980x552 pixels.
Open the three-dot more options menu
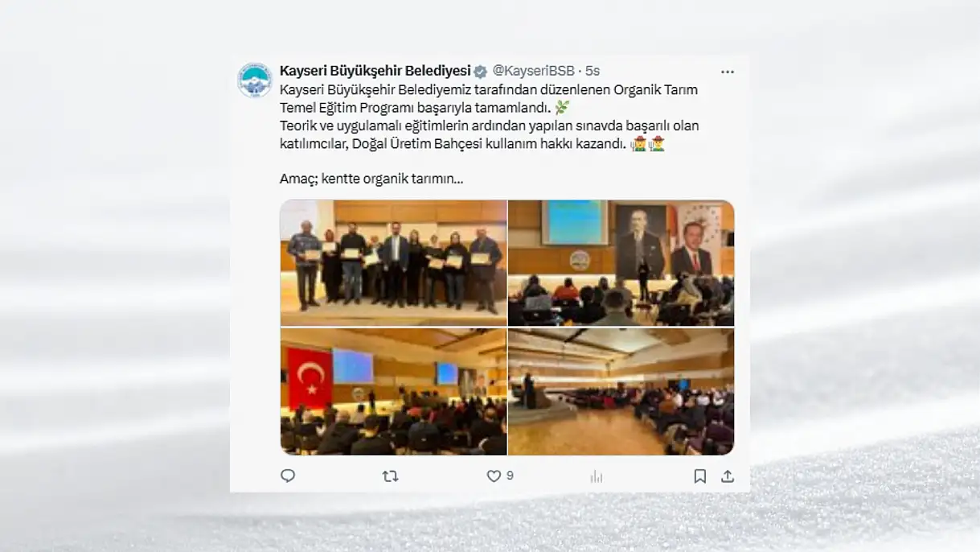click(728, 72)
